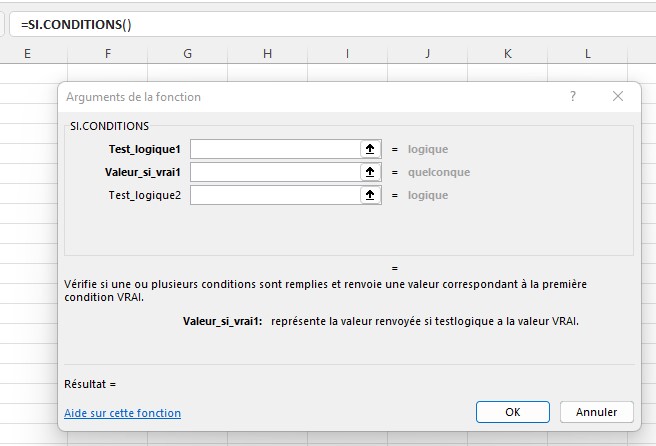Focus the Test_logique1 input field
This screenshot has height=446, width=656.
click(274, 149)
